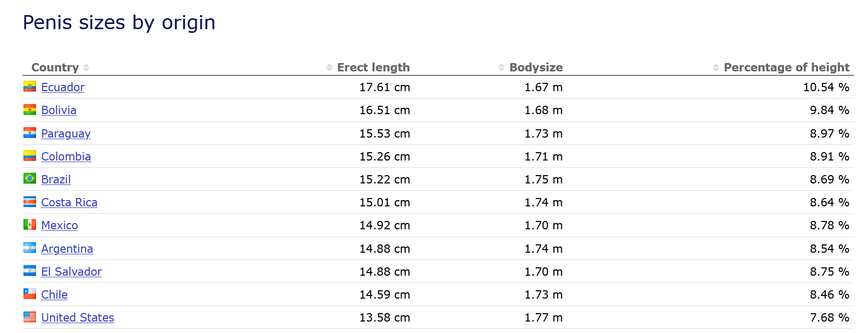This screenshot has width=868, height=333.
Task: Open the United States link
Action: coord(78,317)
